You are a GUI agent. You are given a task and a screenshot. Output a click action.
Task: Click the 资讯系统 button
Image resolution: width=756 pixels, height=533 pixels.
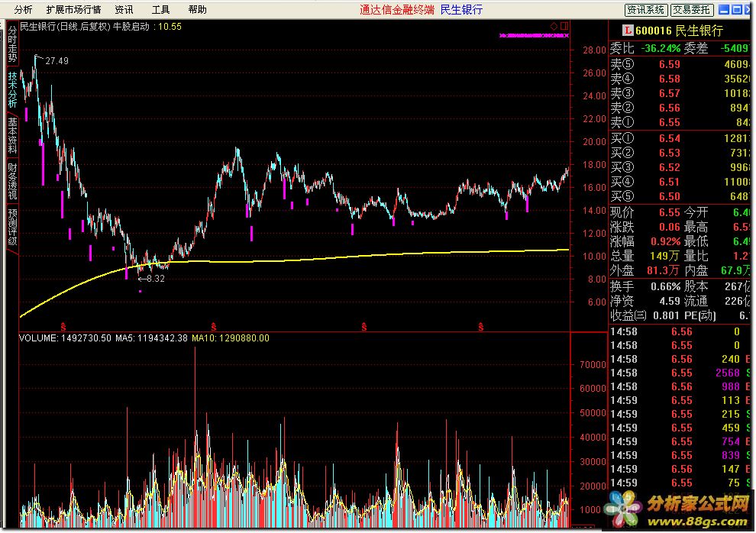point(645,10)
